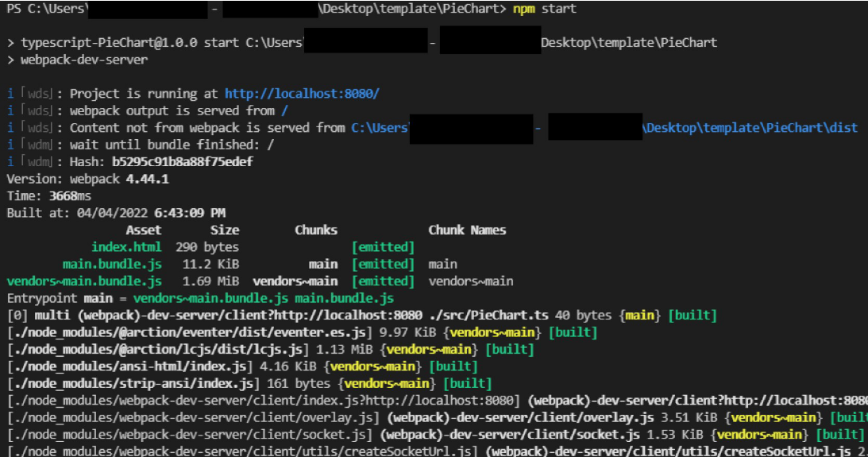Click [built] on the lcjs.js row
Image resolution: width=868 pixels, height=457 pixels.
[x=509, y=350]
